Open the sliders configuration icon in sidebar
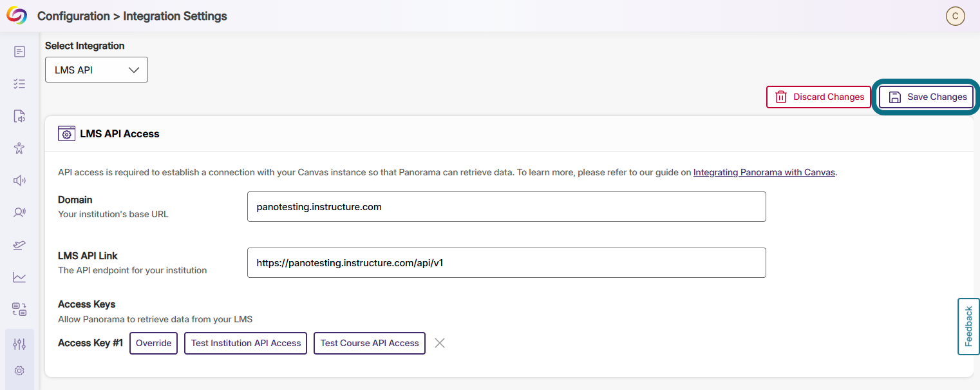Screen dimensions: 980x390 (19, 344)
